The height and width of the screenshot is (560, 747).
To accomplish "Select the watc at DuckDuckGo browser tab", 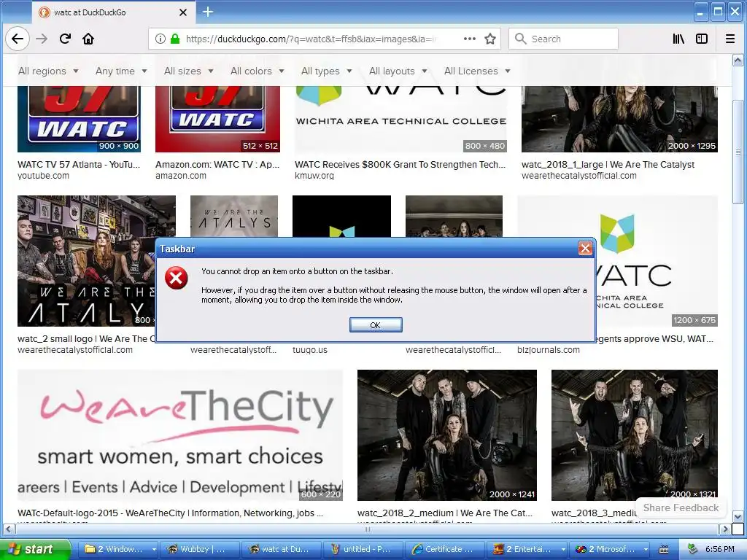I will pyautogui.click(x=113, y=12).
